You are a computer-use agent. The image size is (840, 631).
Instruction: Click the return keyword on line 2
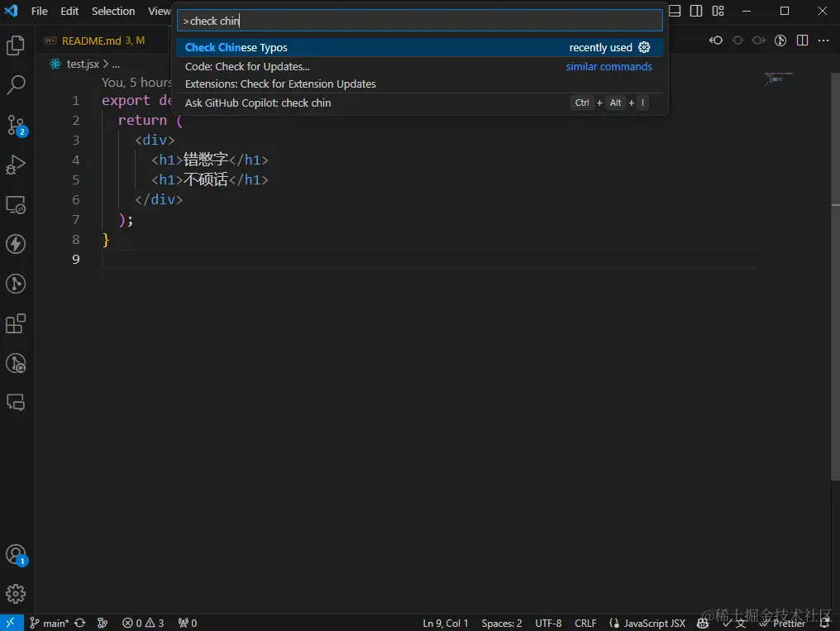pos(142,120)
